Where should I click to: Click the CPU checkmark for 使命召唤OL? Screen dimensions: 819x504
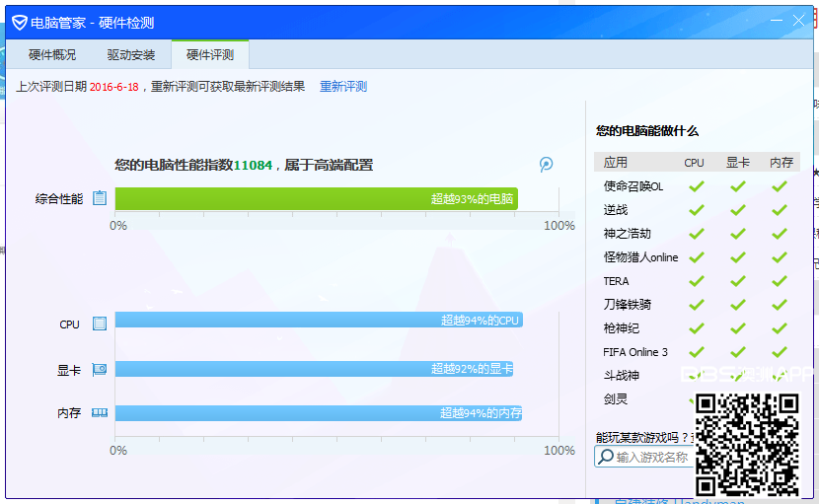click(x=696, y=186)
